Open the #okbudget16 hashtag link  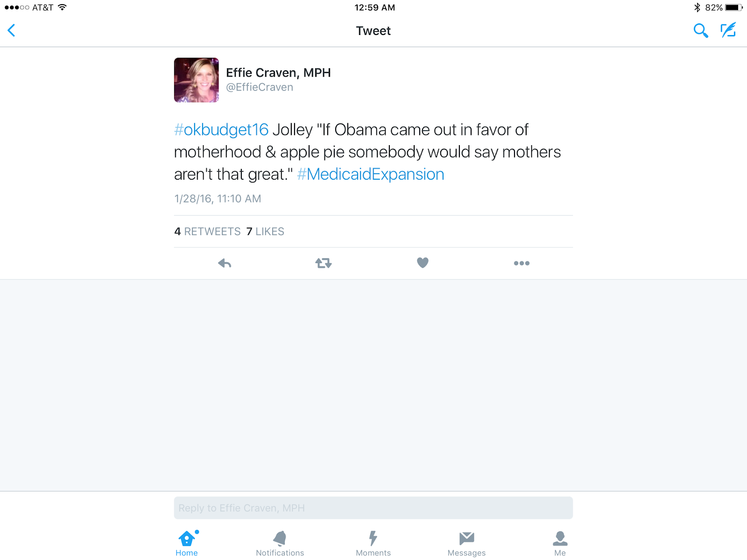click(x=221, y=130)
